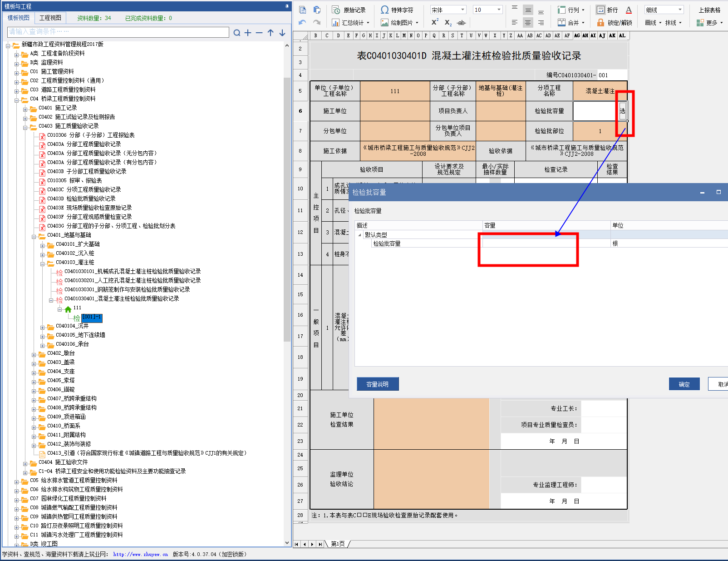Minimize the 检验批容量 dialog
Viewport: 728px width, 561px height.
(x=702, y=193)
